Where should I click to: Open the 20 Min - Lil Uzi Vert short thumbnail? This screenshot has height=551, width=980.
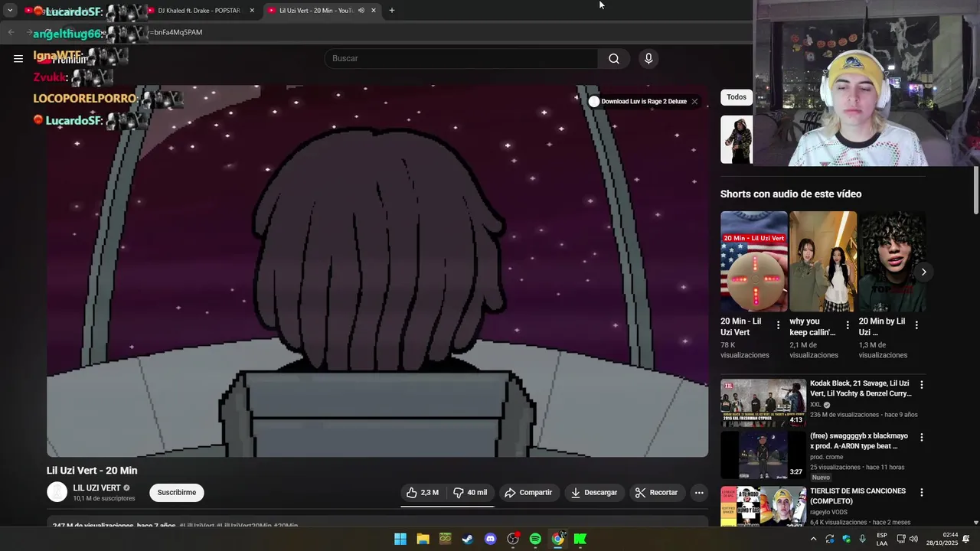click(754, 261)
